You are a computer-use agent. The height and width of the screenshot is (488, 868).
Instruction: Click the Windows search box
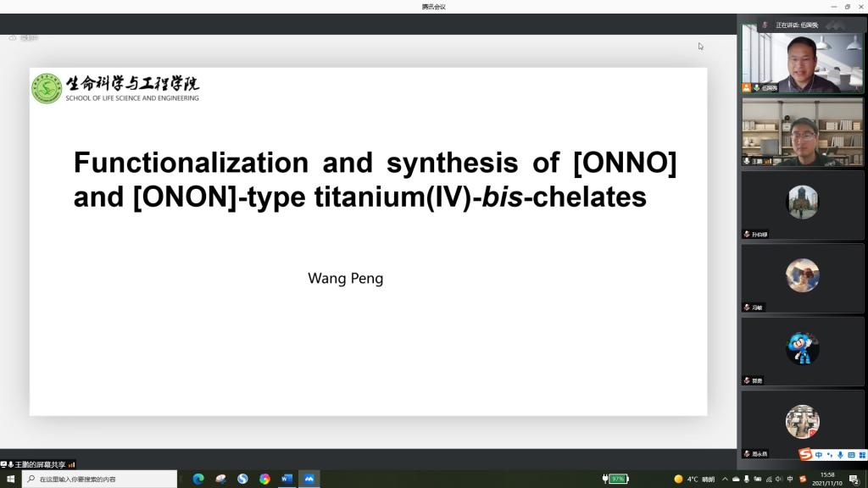tap(102, 479)
